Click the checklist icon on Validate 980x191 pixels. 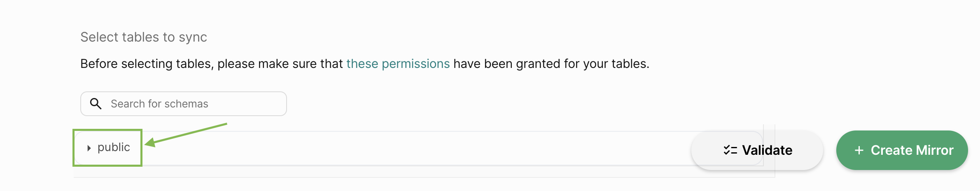[730, 150]
